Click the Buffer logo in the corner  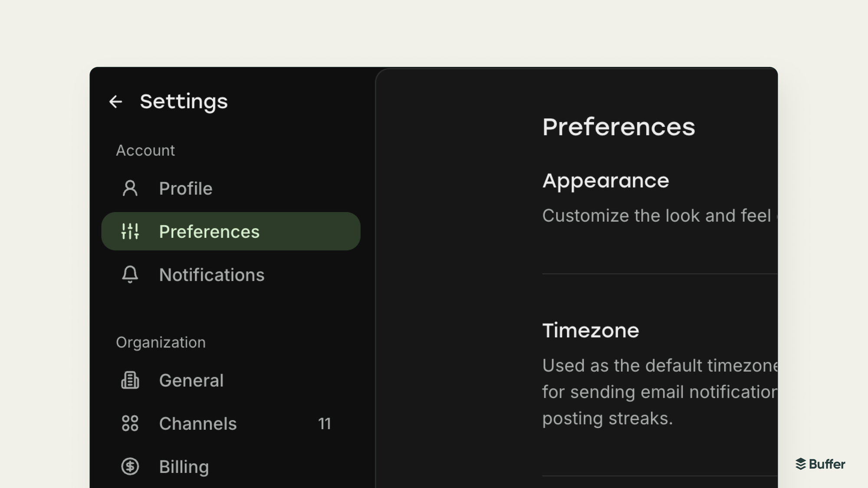[820, 464]
